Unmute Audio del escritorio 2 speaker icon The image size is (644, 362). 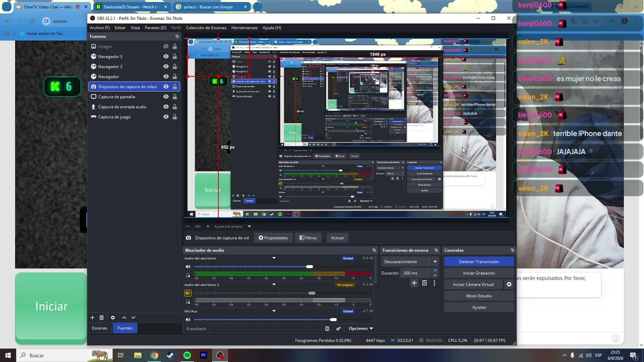188,293
